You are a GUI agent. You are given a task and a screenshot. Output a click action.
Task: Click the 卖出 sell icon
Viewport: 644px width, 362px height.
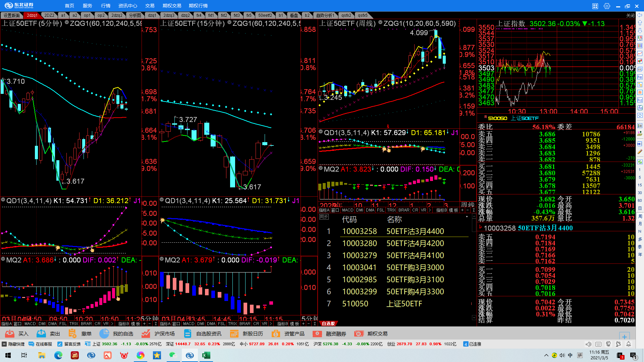click(41, 334)
